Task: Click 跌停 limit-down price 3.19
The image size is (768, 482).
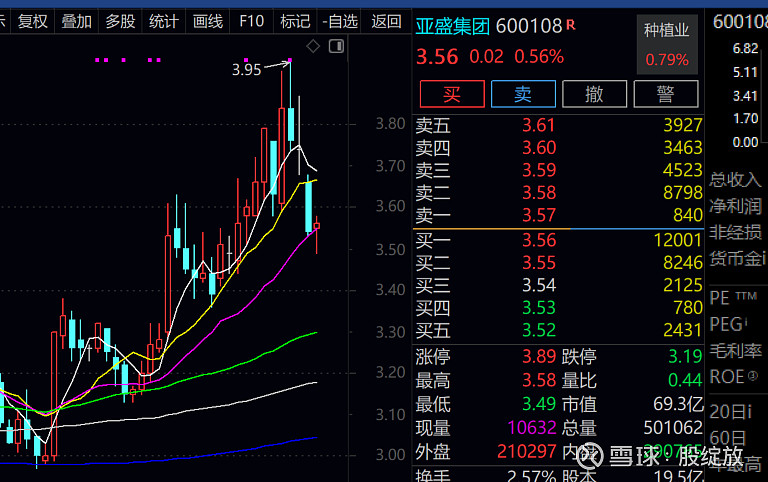Action: (685, 357)
